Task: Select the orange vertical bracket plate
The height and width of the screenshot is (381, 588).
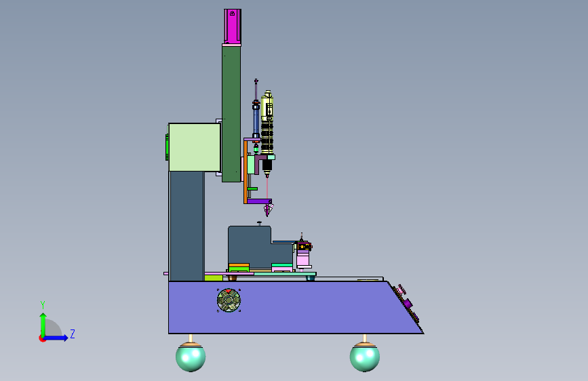Action: (246, 172)
